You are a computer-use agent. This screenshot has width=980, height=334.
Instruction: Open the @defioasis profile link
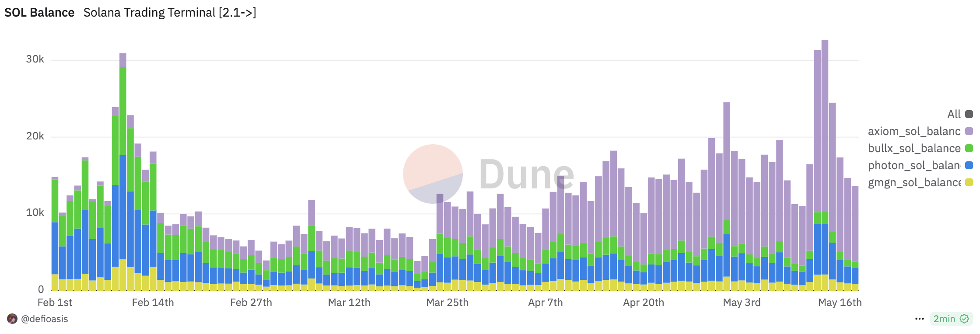(x=44, y=319)
